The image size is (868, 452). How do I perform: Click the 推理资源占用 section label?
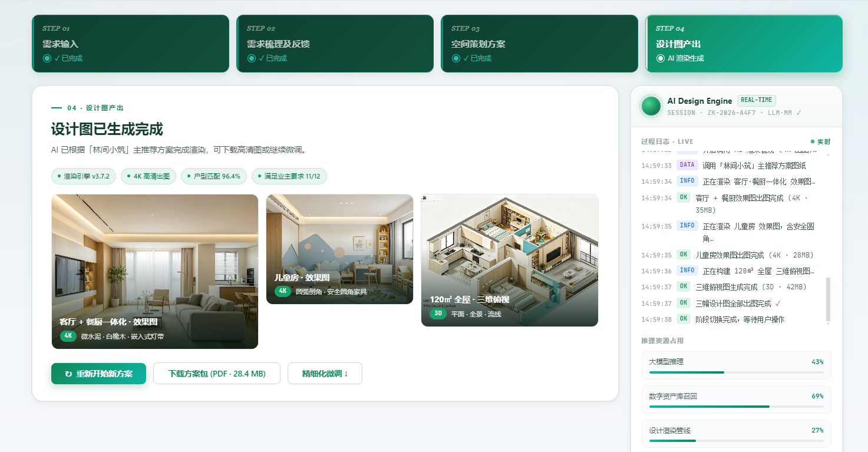(662, 341)
